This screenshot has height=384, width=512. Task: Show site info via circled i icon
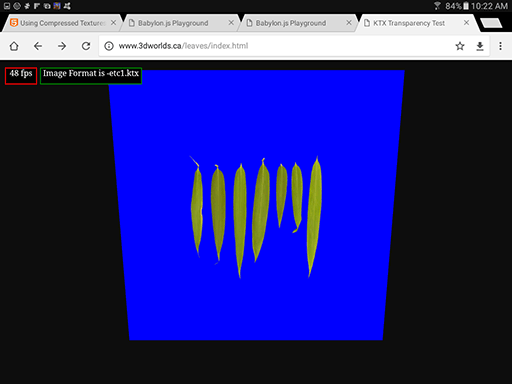pyautogui.click(x=109, y=46)
